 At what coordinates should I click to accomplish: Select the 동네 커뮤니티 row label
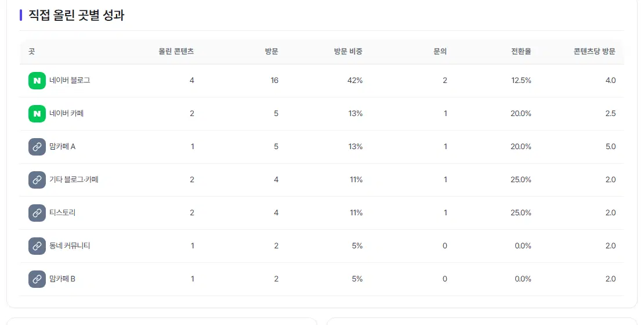click(70, 245)
